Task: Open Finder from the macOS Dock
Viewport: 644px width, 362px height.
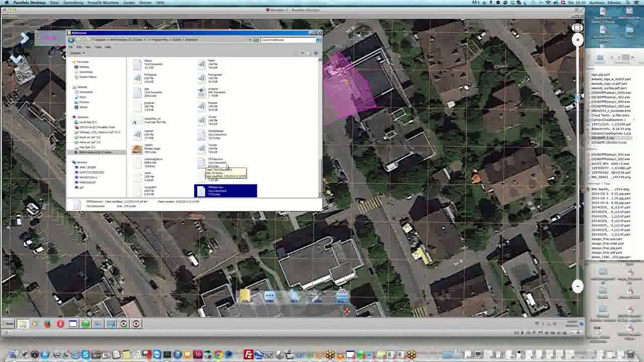Action: point(14,355)
